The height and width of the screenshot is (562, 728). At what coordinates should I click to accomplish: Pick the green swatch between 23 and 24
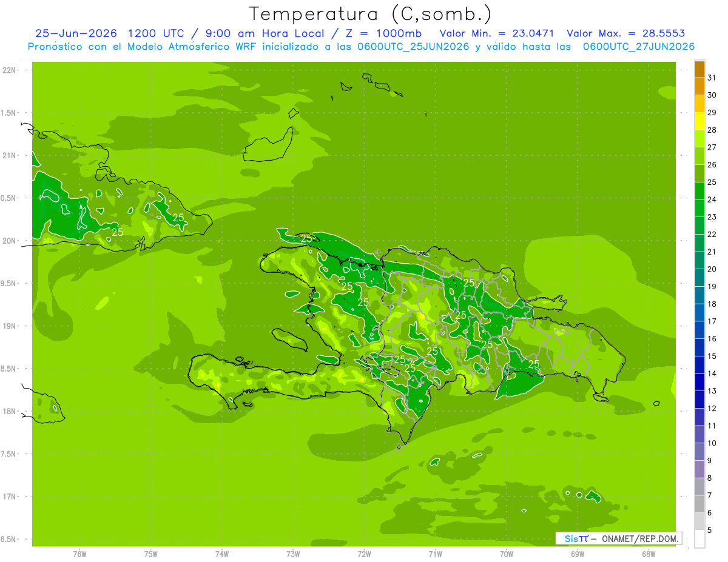[699, 208]
